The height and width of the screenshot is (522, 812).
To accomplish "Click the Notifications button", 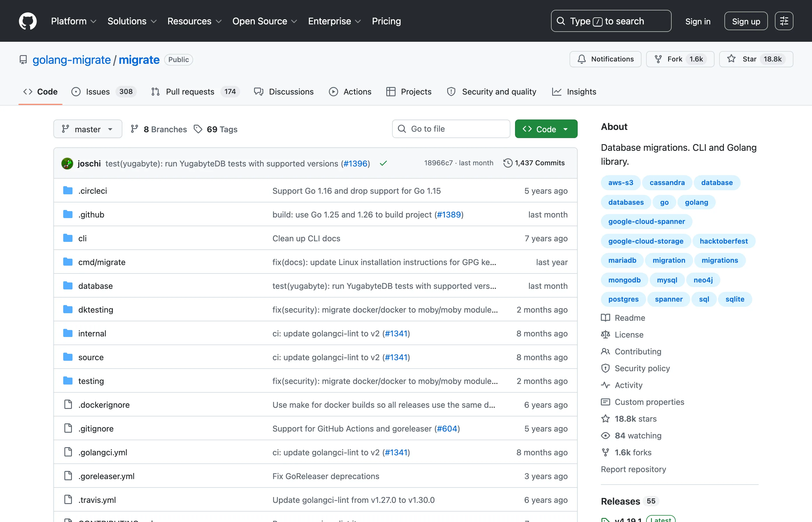I will pyautogui.click(x=605, y=59).
